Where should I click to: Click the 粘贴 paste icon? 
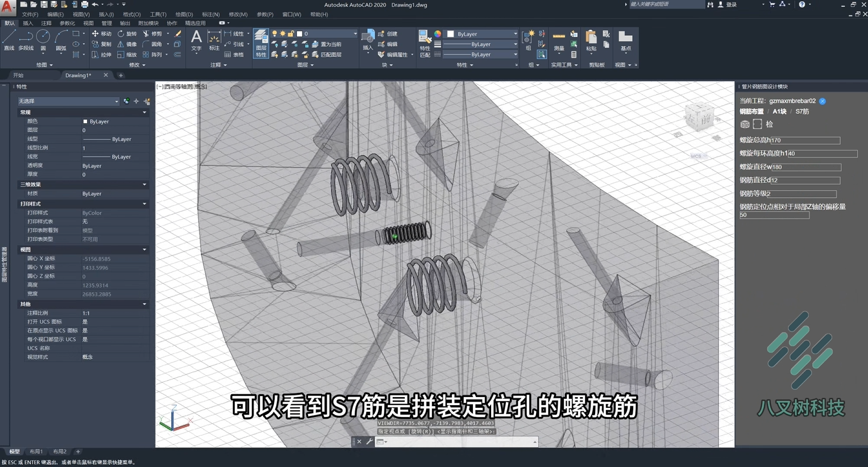tap(591, 41)
